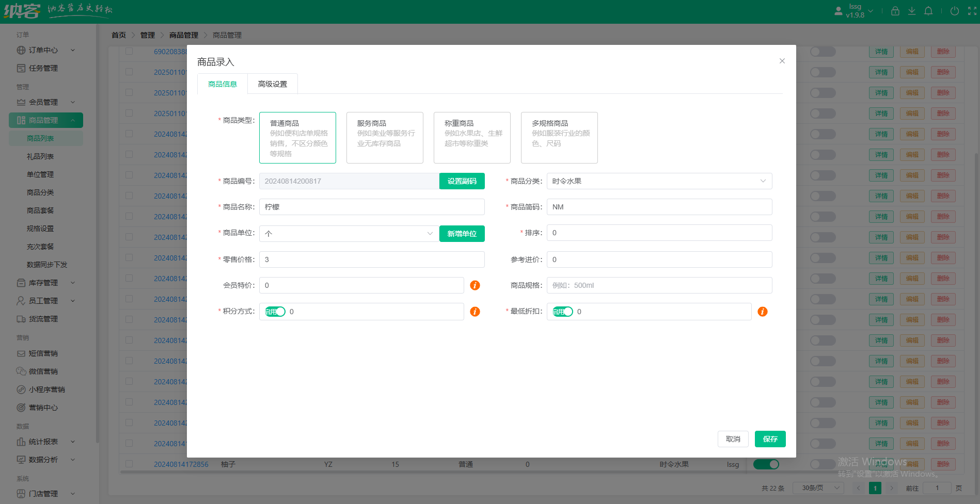Click the 保存 button
Image resolution: width=980 pixels, height=504 pixels.
770,439
